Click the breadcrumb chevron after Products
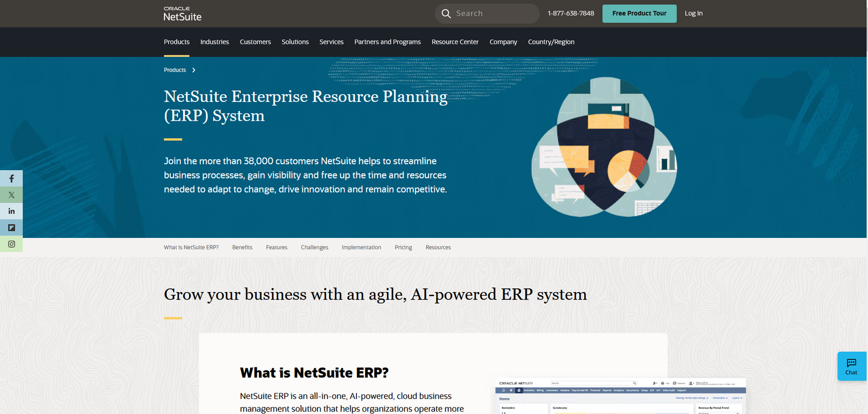The image size is (868, 414). [194, 70]
